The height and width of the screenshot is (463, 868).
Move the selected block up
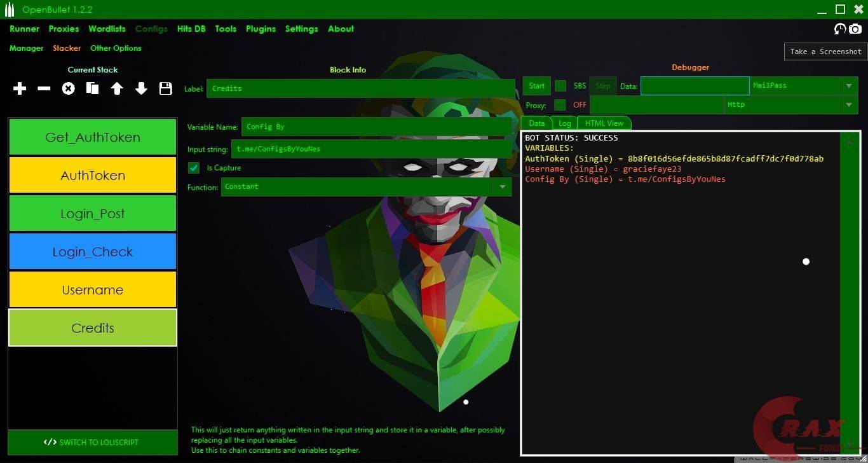click(117, 88)
